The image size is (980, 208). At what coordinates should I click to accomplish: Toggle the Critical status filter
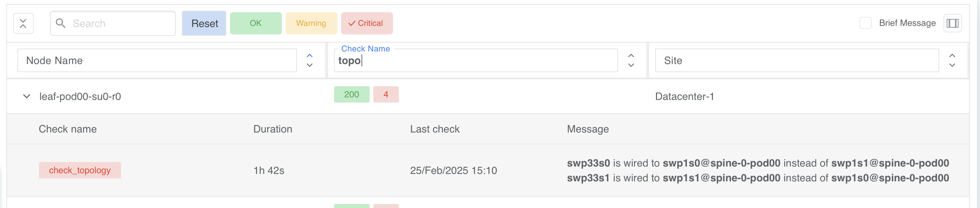pos(366,23)
